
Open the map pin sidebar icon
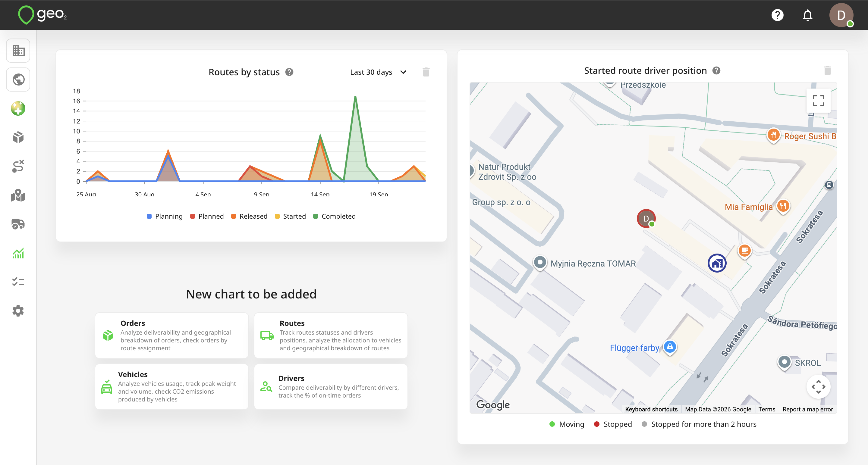click(18, 195)
